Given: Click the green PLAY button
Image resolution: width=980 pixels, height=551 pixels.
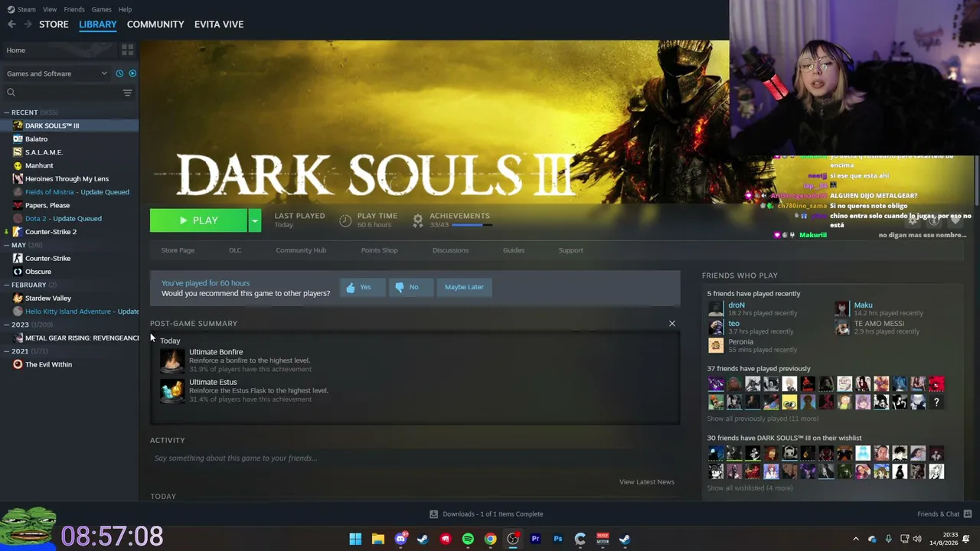Looking at the screenshot, I should (198, 220).
